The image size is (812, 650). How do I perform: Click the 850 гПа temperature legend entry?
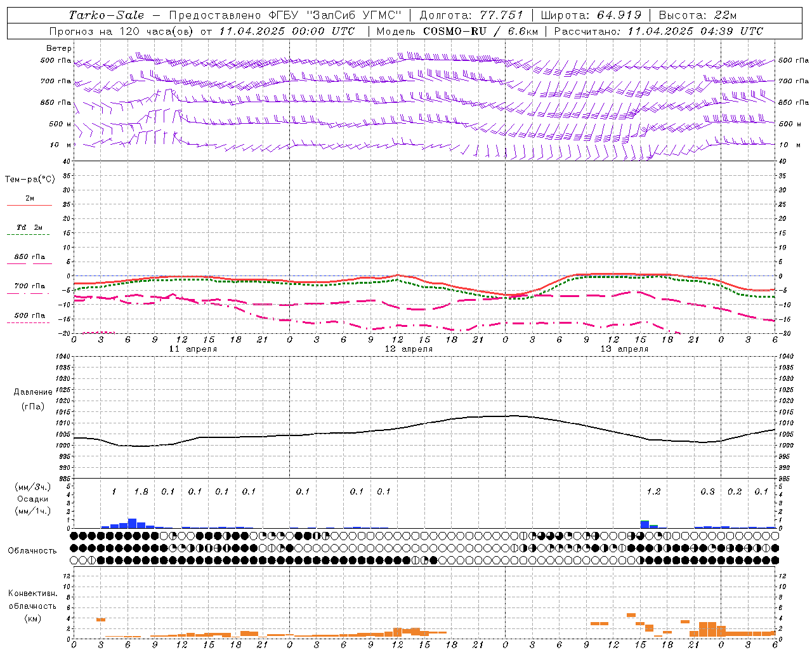coord(30,257)
